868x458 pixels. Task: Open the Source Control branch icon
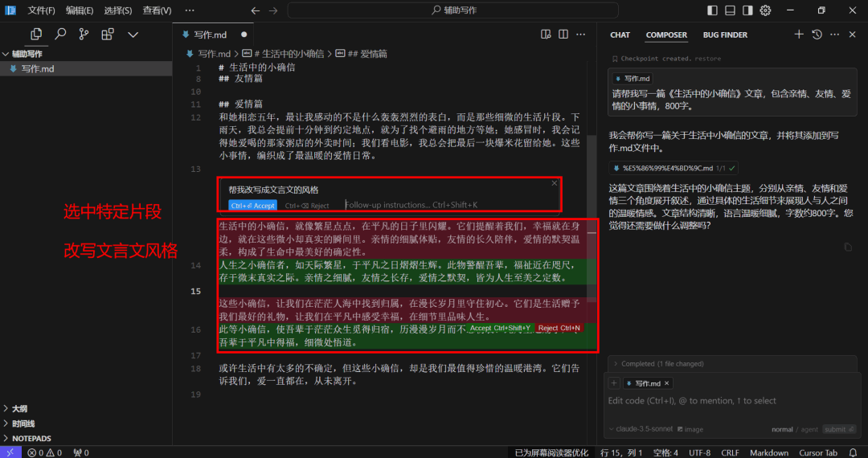click(84, 35)
